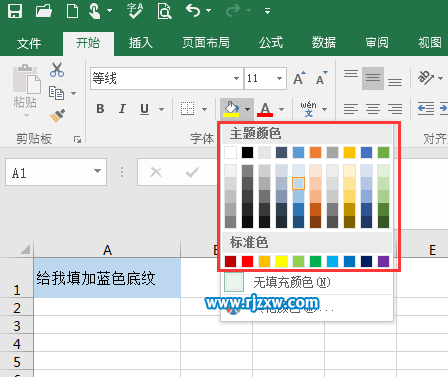The width and height of the screenshot is (448, 377).
Task: Click the Redo arrow icon
Action: [x=233, y=11]
